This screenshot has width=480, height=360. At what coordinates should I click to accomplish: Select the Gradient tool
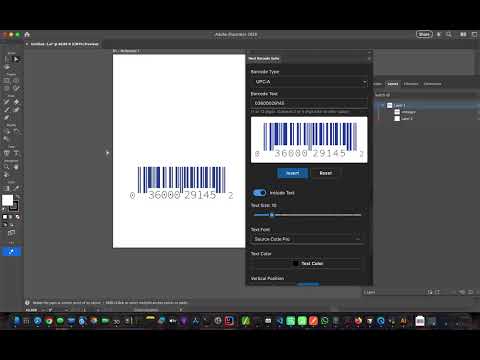coord(7,188)
